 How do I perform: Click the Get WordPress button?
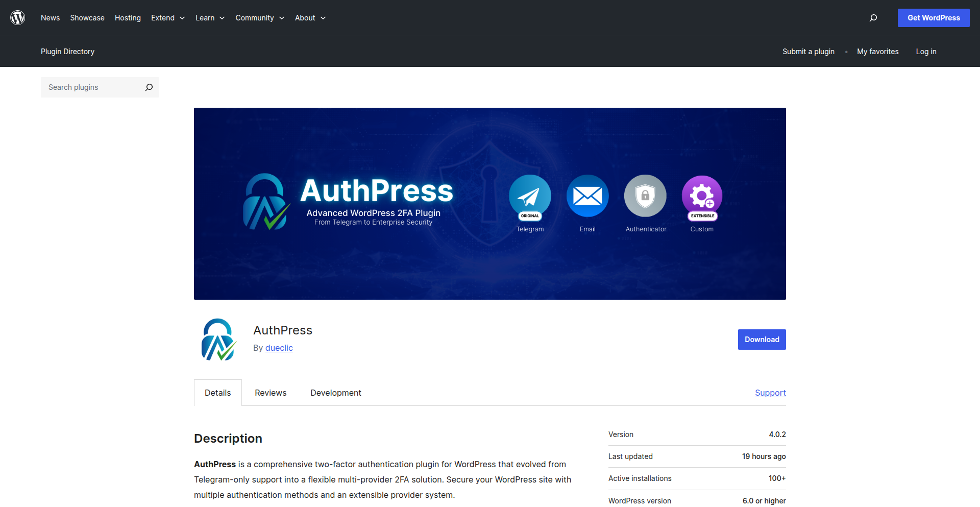(934, 18)
